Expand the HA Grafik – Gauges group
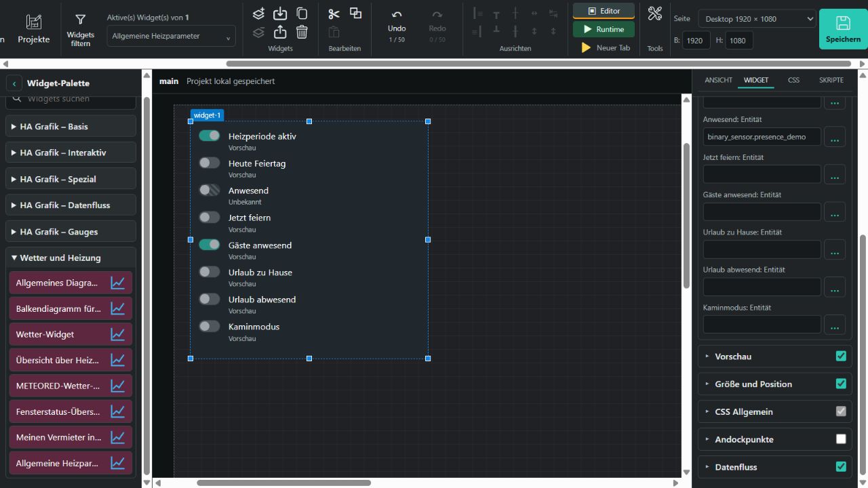Screen dimensions: 868x488 tap(71, 232)
